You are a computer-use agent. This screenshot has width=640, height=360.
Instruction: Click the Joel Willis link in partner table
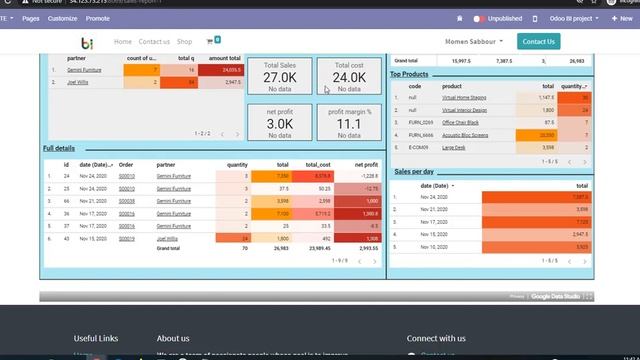click(x=78, y=82)
